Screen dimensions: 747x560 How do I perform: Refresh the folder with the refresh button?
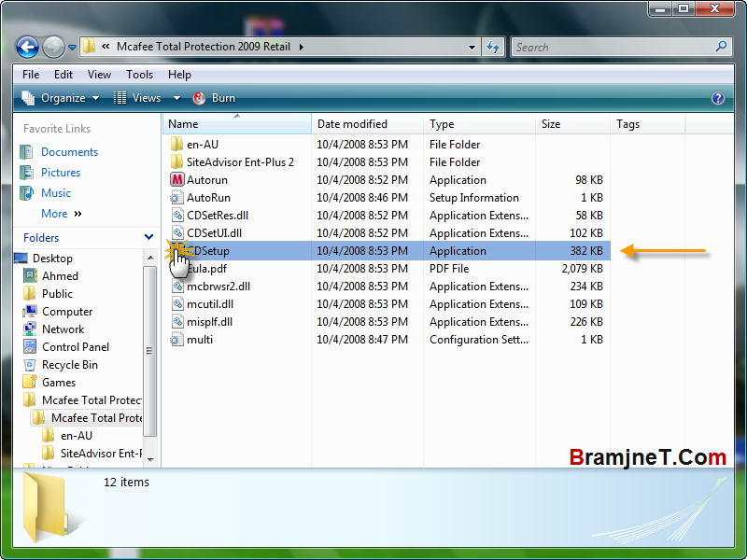(493, 48)
